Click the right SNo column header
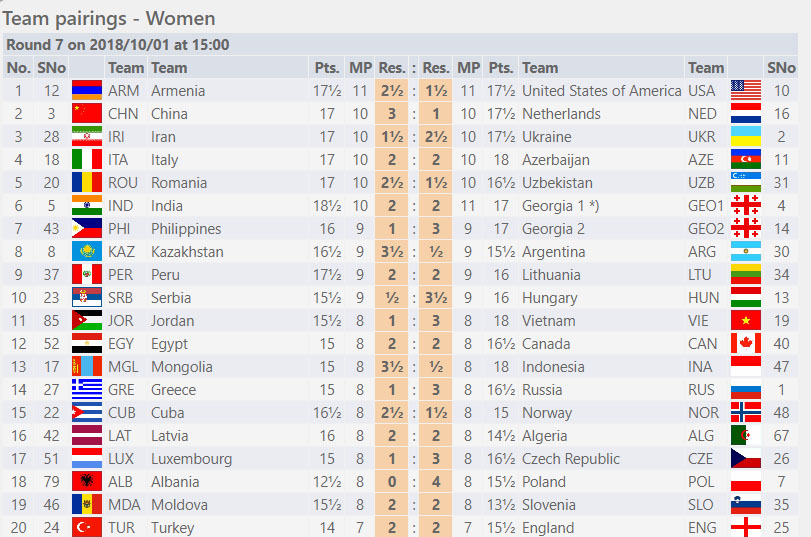The width and height of the screenshot is (811, 537). click(x=782, y=68)
